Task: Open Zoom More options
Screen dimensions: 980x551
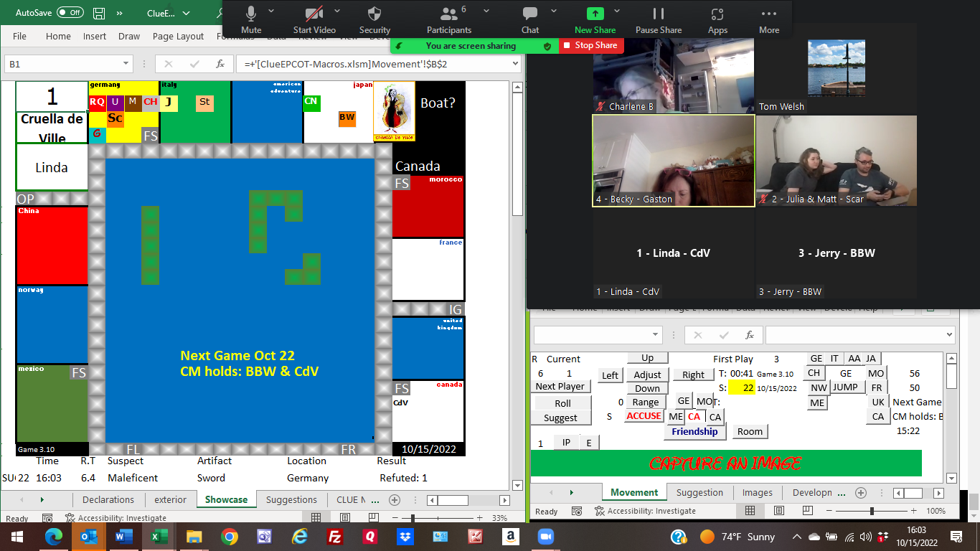Action: (x=769, y=19)
